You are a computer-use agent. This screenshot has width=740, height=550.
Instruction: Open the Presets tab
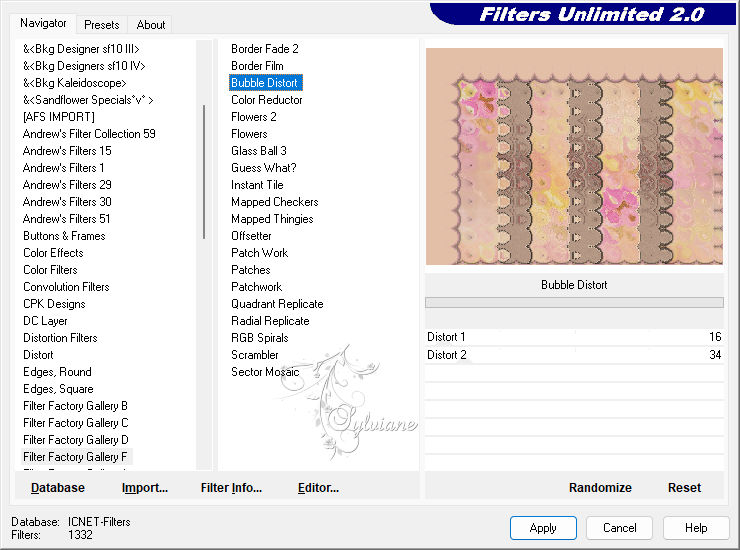(x=101, y=25)
